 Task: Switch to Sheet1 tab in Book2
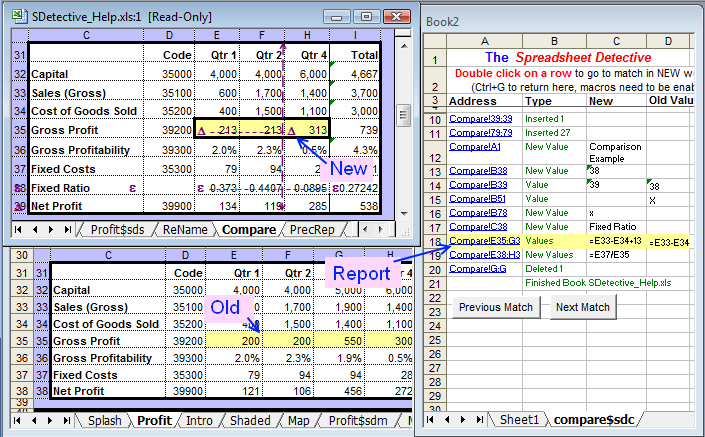tap(519, 419)
